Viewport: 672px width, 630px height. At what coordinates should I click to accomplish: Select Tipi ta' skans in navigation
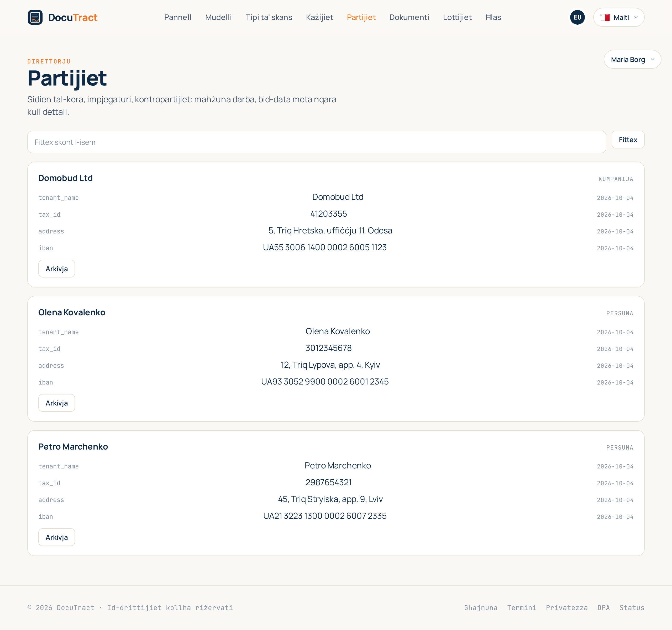tap(269, 17)
